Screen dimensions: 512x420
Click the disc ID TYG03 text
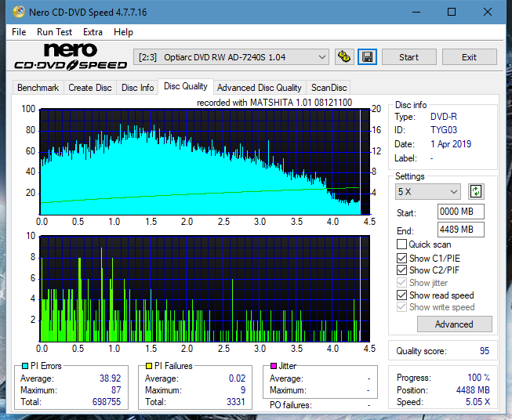(x=444, y=130)
